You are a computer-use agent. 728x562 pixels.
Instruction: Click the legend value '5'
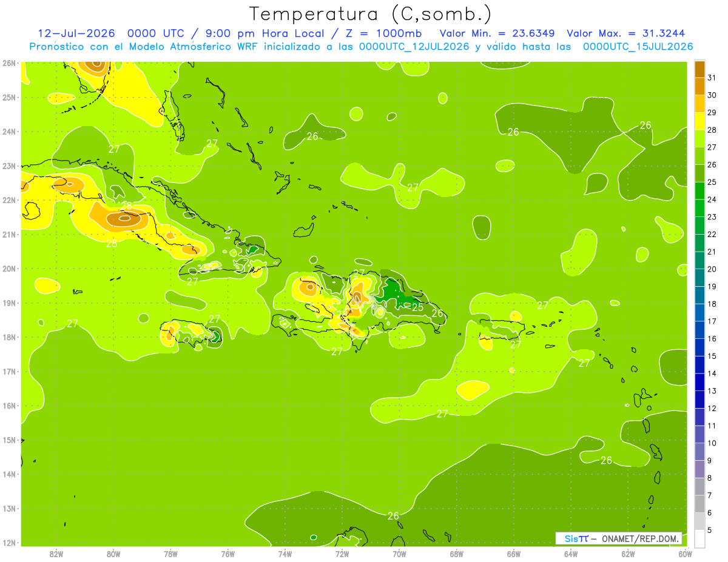coord(710,530)
